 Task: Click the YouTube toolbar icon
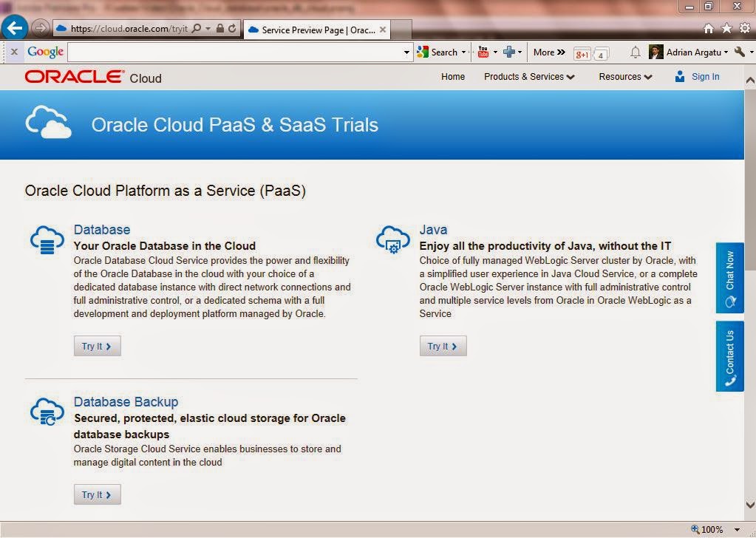[483, 52]
